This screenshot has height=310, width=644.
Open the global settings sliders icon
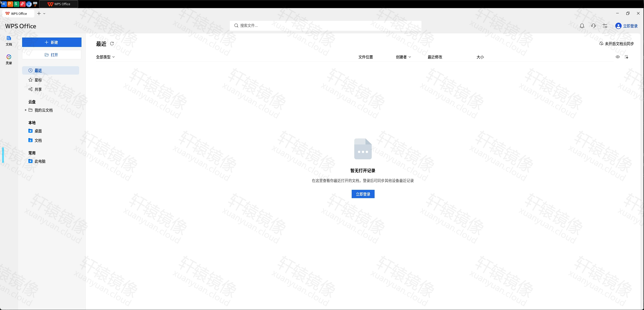pos(605,26)
